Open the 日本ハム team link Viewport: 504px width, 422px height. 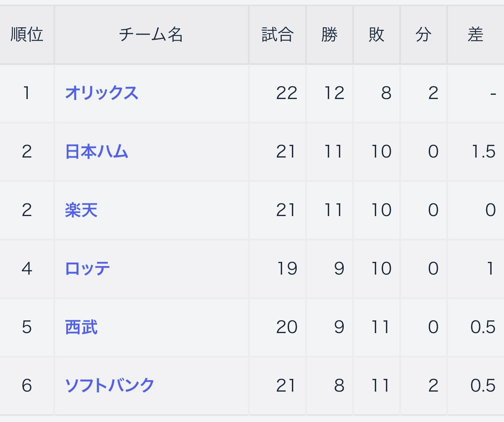pyautogui.click(x=97, y=152)
